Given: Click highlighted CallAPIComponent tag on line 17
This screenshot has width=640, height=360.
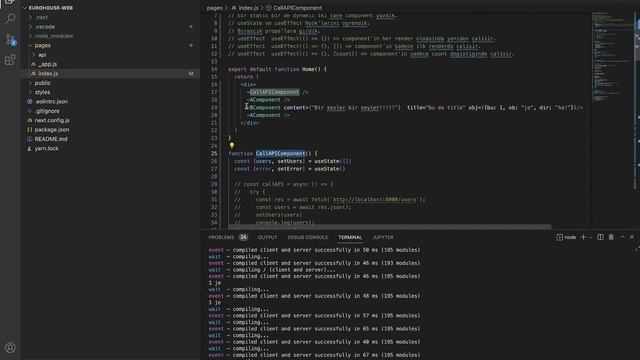Looking at the screenshot, I should [x=274, y=92].
